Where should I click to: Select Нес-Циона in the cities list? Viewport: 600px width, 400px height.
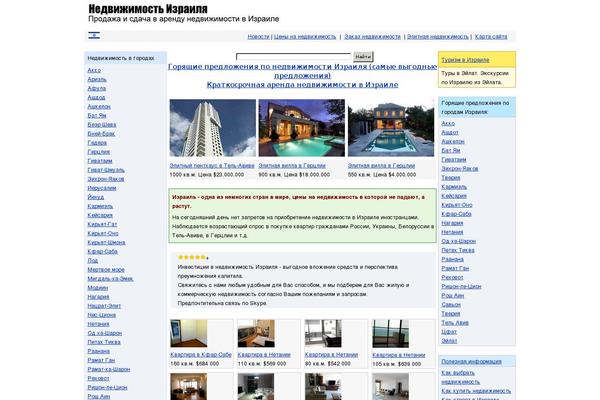[102, 315]
